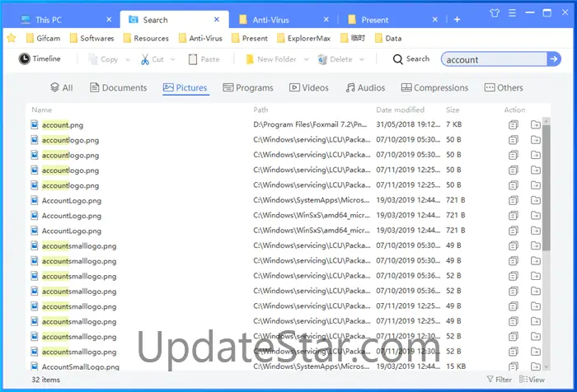Expand the New Folder dropdown arrow
Viewport: 577px width, 392px height.
(306, 59)
